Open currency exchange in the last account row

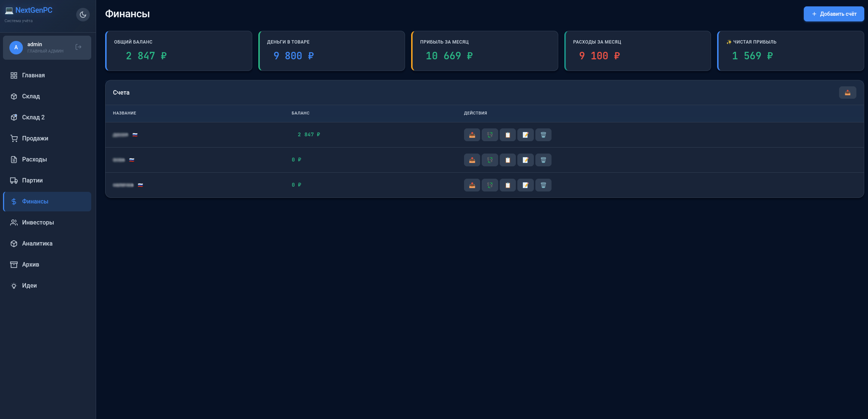pos(490,185)
